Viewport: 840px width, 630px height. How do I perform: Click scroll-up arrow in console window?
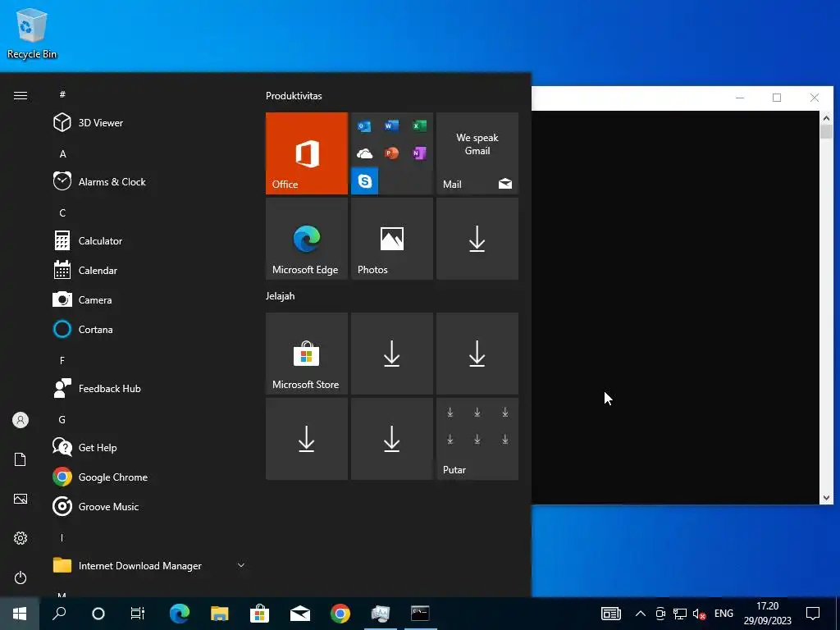[x=826, y=118]
